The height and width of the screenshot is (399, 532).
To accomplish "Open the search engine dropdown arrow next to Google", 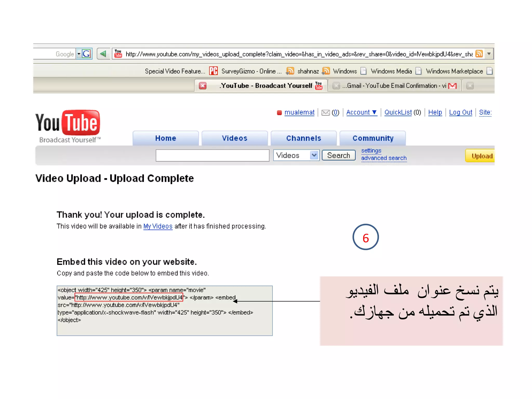I will click(x=79, y=54).
